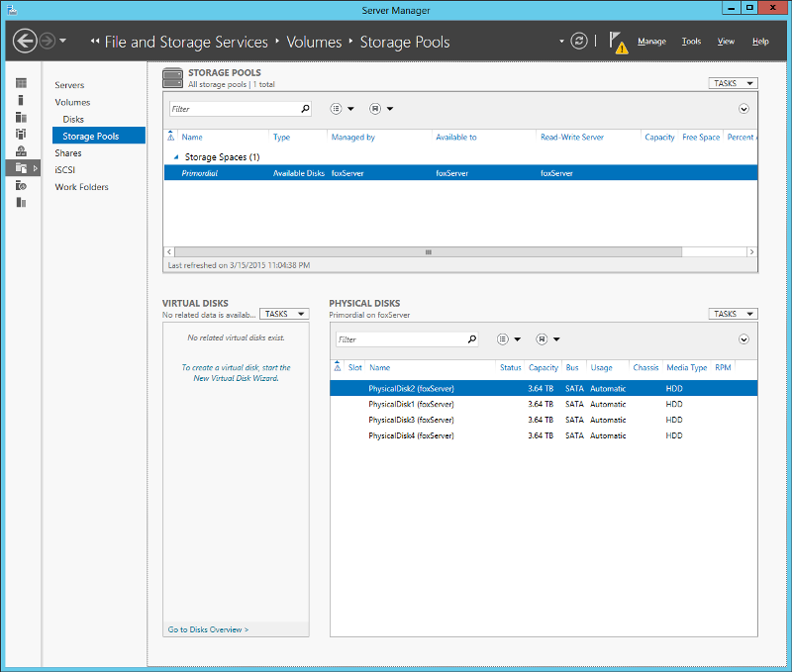The height and width of the screenshot is (672, 792).
Task: Open the breadcrumb dropdown arrow beside refresh
Action: [561, 41]
